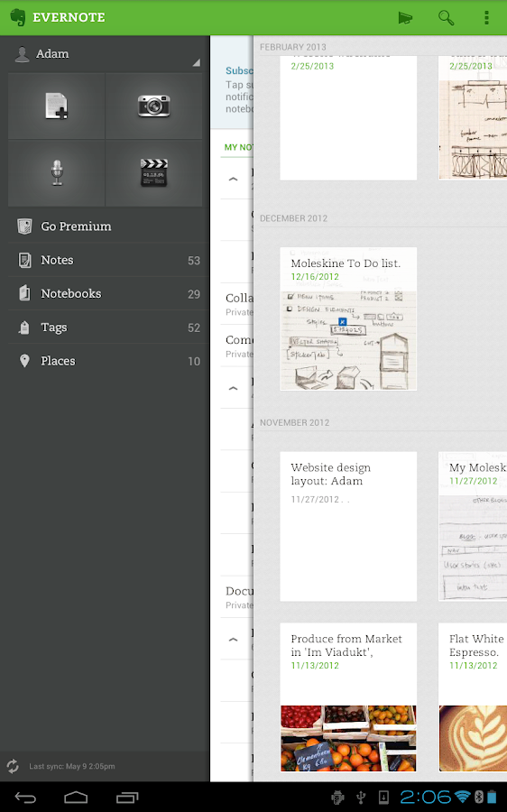Open search with magnifier icon
This screenshot has height=812, width=507.
[446, 18]
